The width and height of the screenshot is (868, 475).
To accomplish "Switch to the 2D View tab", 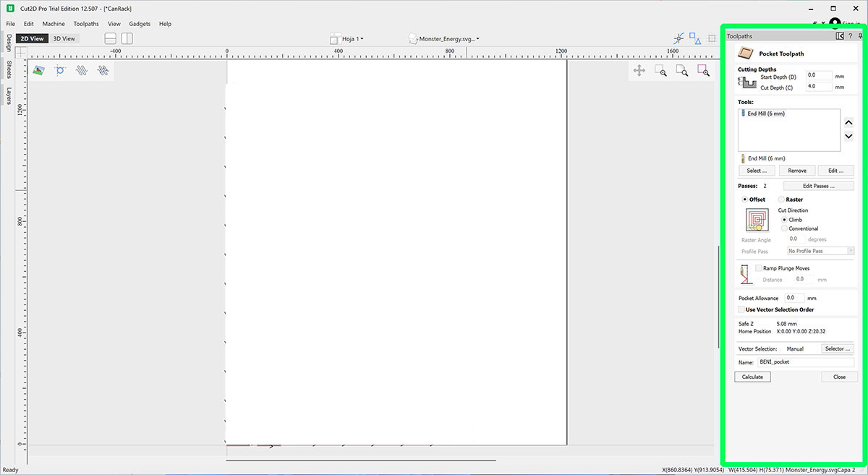I will click(x=32, y=38).
